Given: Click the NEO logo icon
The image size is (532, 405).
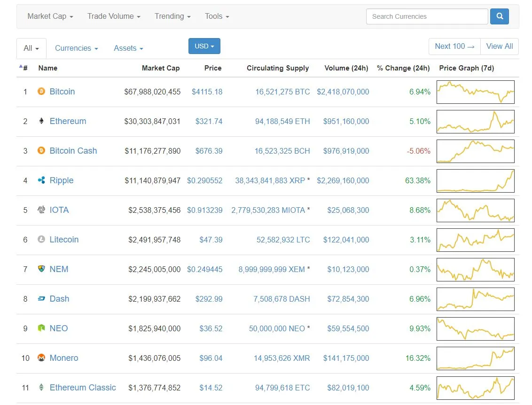Looking at the screenshot, I should coord(41,328).
